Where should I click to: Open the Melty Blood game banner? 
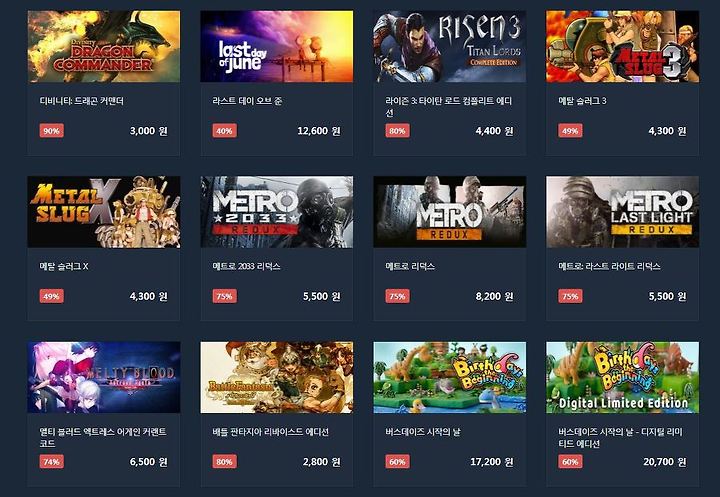pyautogui.click(x=104, y=378)
